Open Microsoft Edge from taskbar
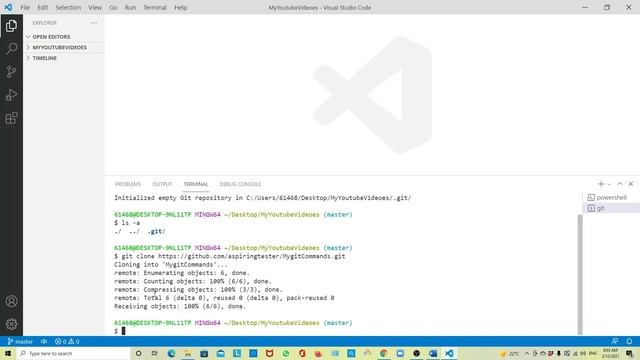 (171, 353)
